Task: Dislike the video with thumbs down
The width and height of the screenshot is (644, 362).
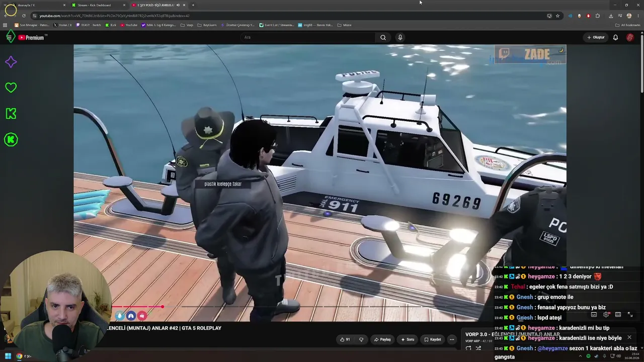Action: (x=361, y=339)
